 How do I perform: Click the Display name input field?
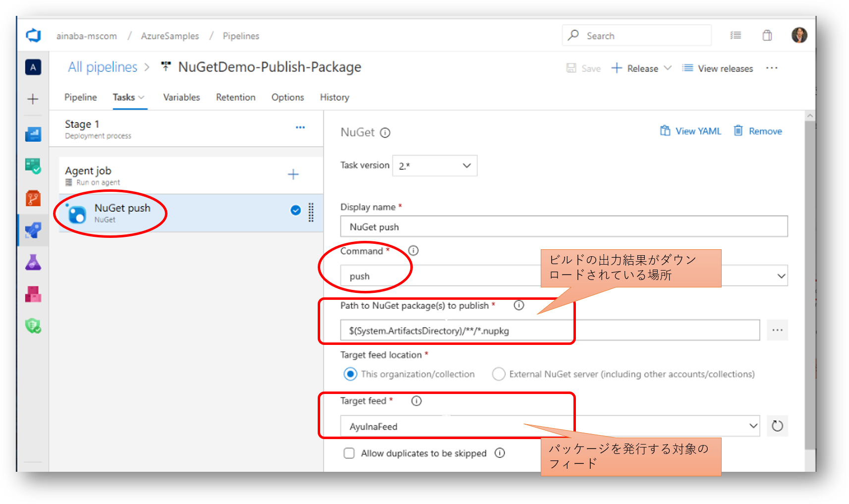point(564,226)
